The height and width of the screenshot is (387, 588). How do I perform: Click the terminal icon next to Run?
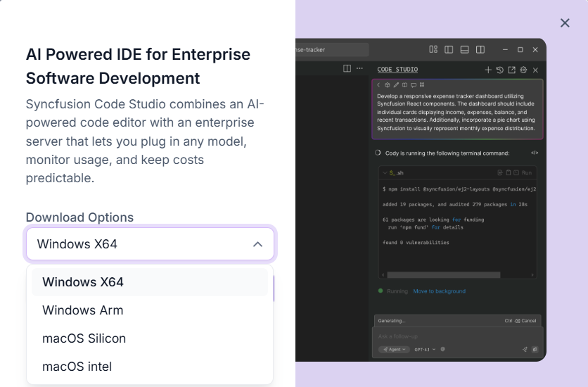pos(516,172)
